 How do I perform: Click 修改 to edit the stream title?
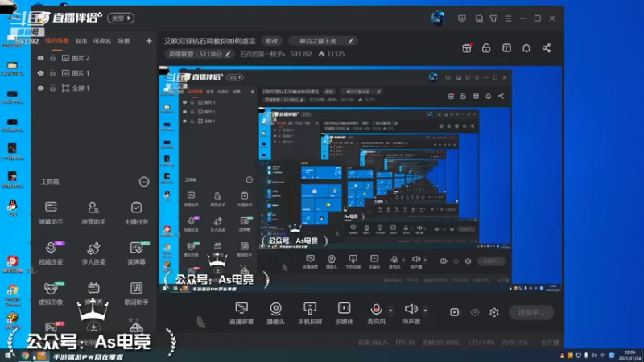(271, 41)
